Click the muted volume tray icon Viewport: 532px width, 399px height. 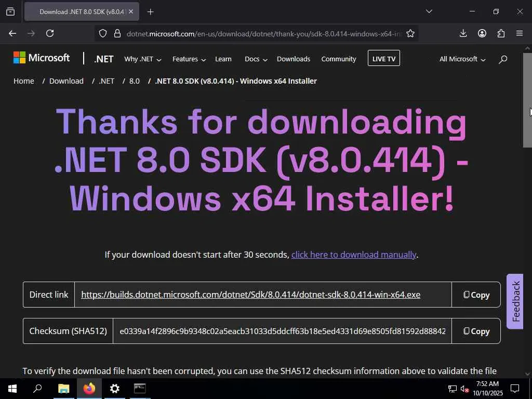pos(464,389)
